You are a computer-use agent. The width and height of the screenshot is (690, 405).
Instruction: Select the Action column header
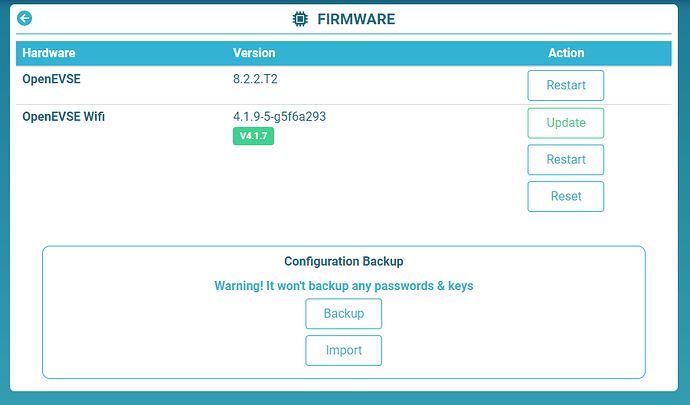[566, 53]
